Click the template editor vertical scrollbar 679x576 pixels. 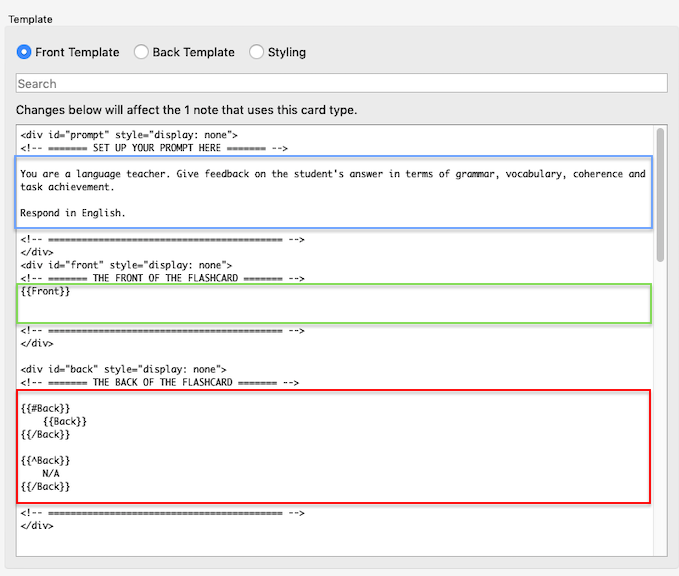(660, 195)
